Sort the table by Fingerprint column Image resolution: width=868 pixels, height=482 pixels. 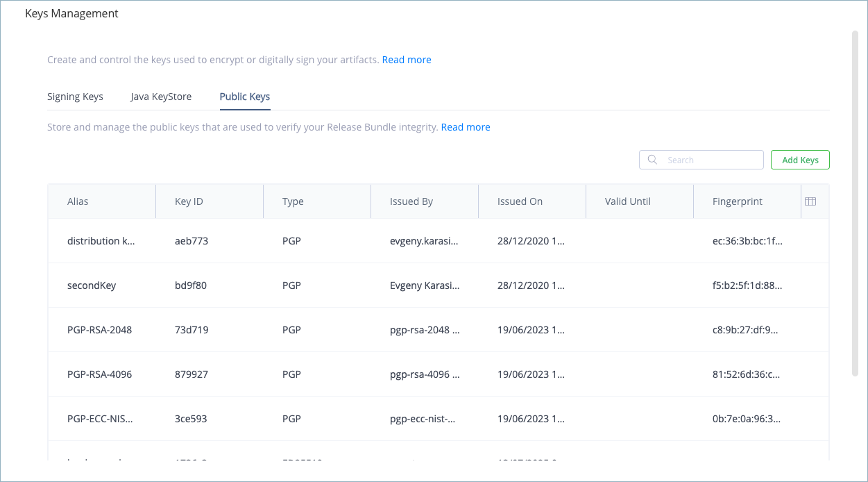click(738, 201)
